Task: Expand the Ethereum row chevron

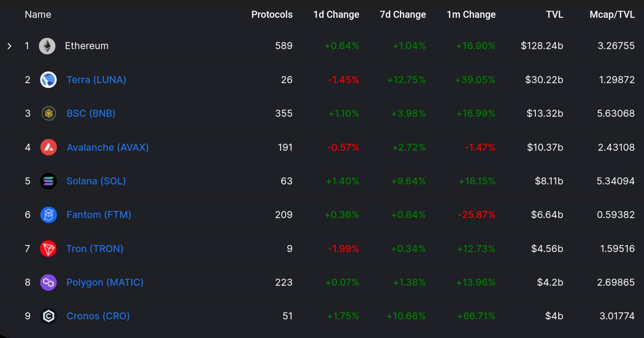Action: (x=10, y=46)
